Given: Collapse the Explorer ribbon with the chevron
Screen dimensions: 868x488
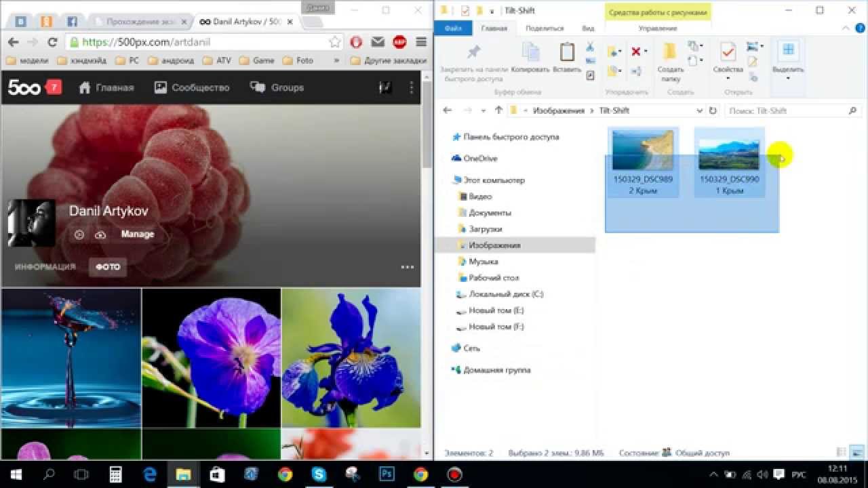Looking at the screenshot, I should pos(845,28).
